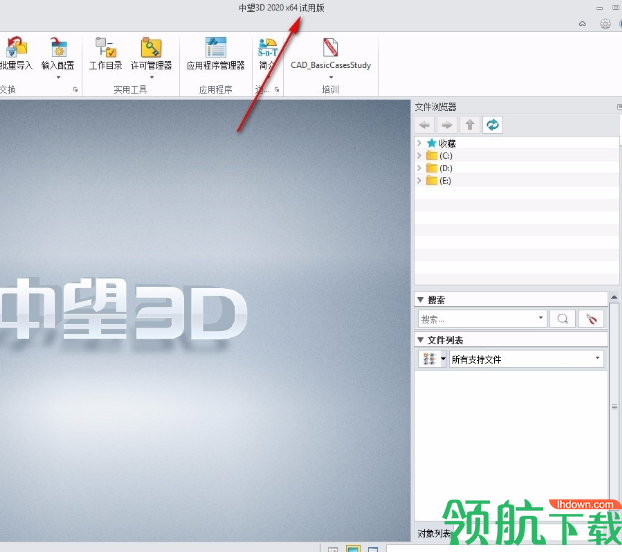
Task: Click the red clear-search tool icon
Action: [591, 319]
